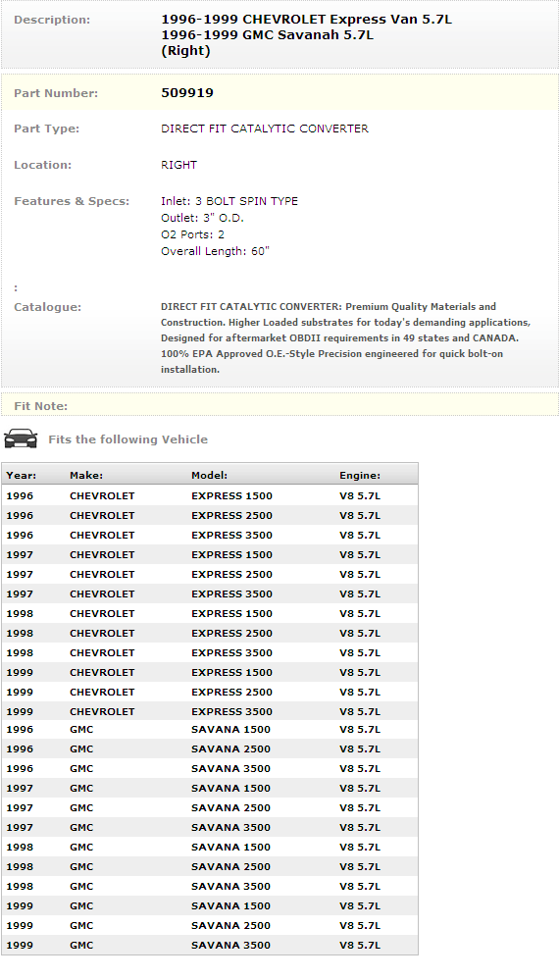
Task: Click the Engine column header
Action: (x=360, y=476)
